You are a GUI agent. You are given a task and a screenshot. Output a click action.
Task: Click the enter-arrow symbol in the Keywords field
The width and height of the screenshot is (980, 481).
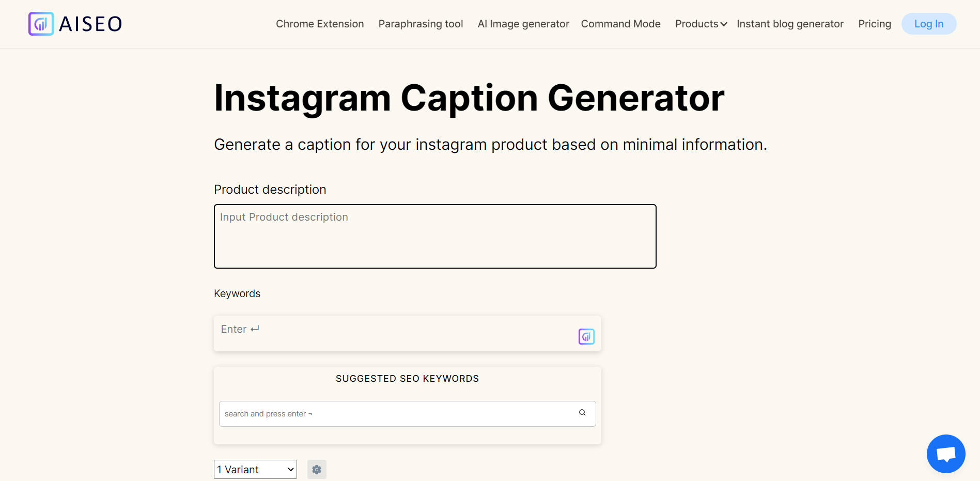255,328
